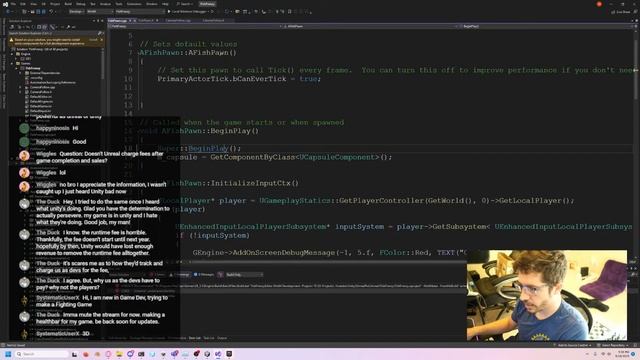This screenshot has height=360, width=640.
Task: Open the File menu
Action: [x=13, y=4]
